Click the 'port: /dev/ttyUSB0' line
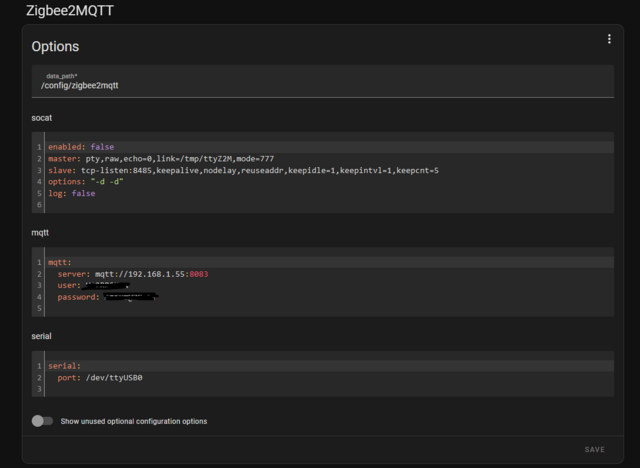This screenshot has height=468, width=640. 100,377
